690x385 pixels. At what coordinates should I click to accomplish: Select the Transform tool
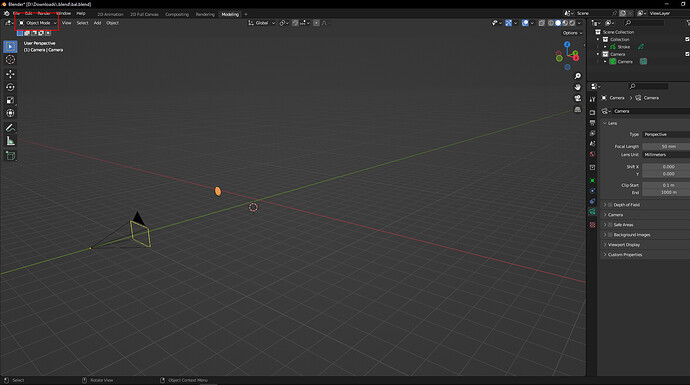pyautogui.click(x=10, y=114)
